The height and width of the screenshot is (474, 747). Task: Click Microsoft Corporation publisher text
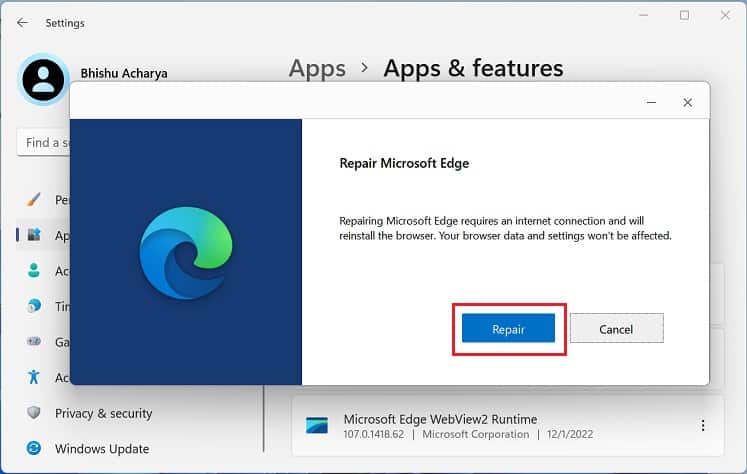click(x=475, y=434)
